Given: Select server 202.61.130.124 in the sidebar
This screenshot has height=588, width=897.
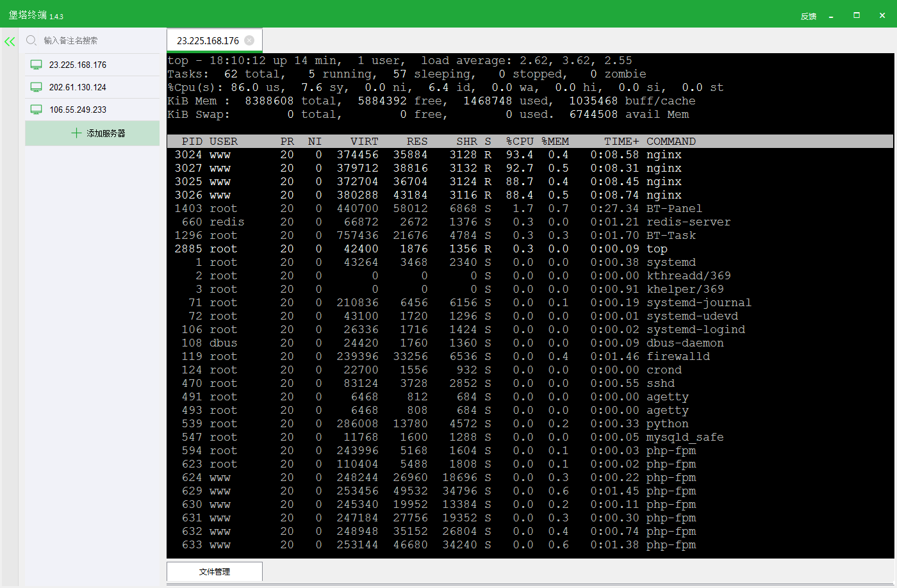Looking at the screenshot, I should [x=92, y=87].
